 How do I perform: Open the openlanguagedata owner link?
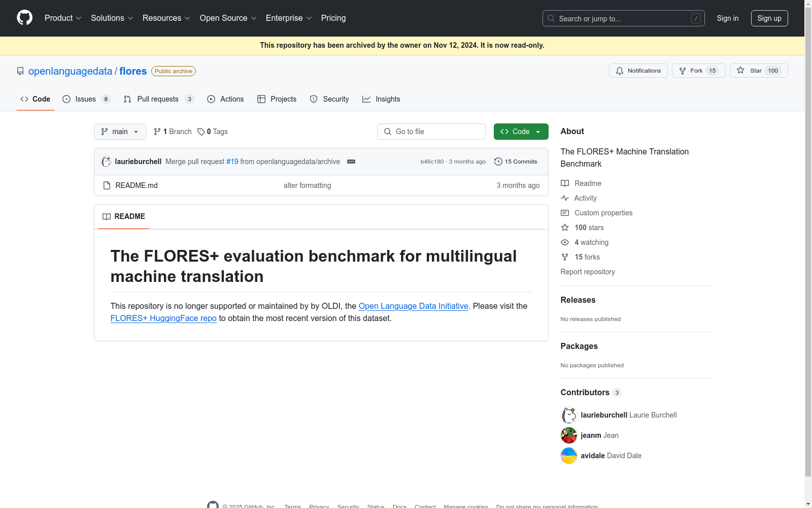(x=71, y=71)
